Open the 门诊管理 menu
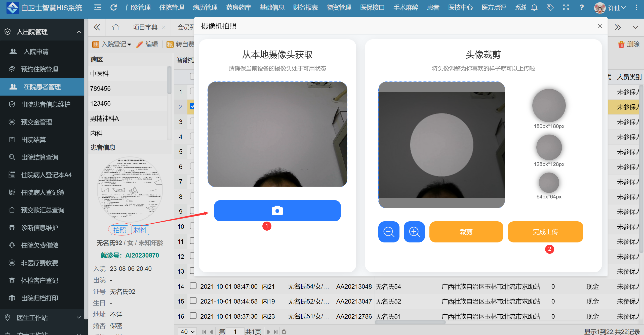 (138, 8)
